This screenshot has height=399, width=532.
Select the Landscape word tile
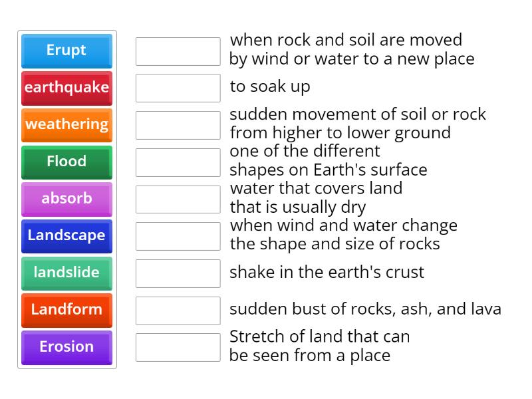[66, 236]
